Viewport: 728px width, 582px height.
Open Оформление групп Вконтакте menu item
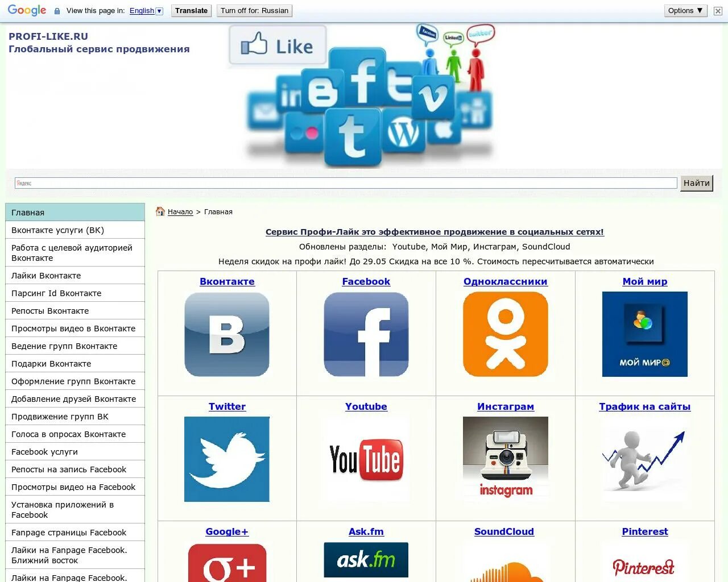coord(75,381)
